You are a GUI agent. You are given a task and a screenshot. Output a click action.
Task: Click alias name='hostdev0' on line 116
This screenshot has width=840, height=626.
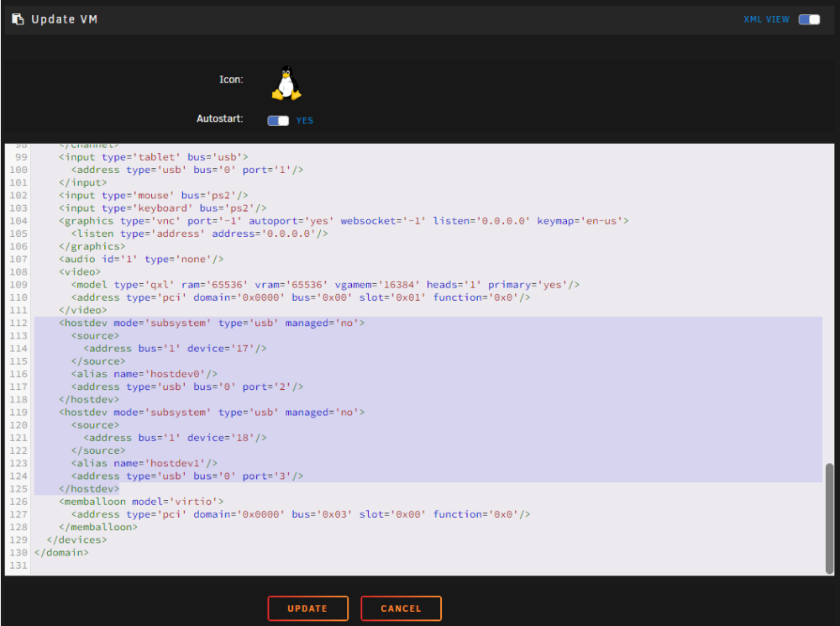pyautogui.click(x=144, y=374)
